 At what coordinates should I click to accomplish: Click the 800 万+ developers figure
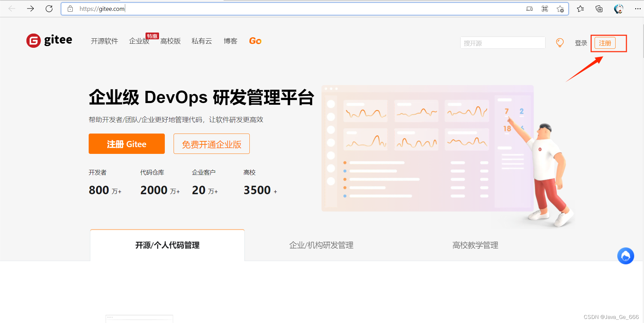[x=105, y=190]
